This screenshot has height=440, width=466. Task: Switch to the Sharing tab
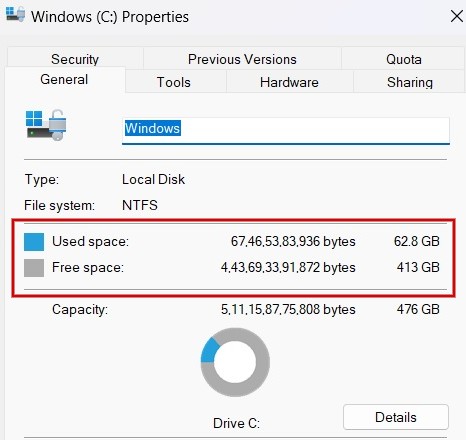pos(410,82)
